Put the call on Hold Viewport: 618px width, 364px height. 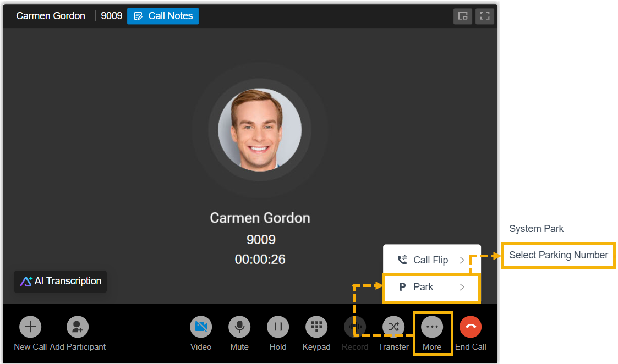(x=278, y=327)
